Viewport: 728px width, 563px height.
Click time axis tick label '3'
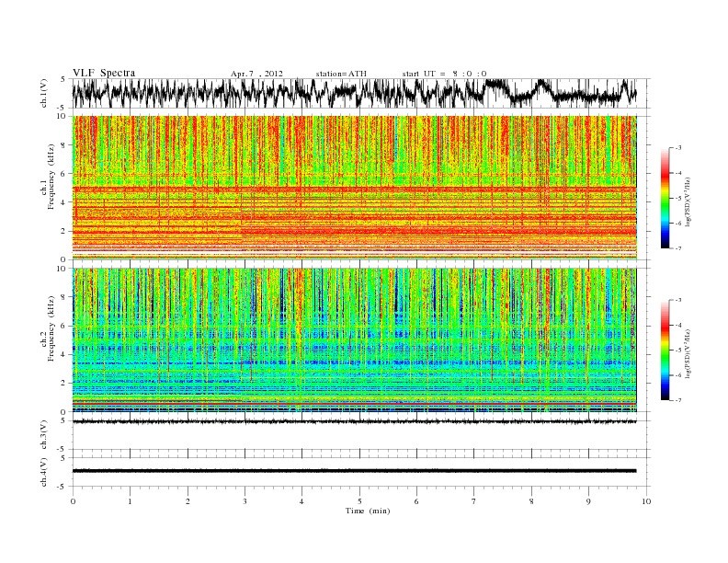245,501
